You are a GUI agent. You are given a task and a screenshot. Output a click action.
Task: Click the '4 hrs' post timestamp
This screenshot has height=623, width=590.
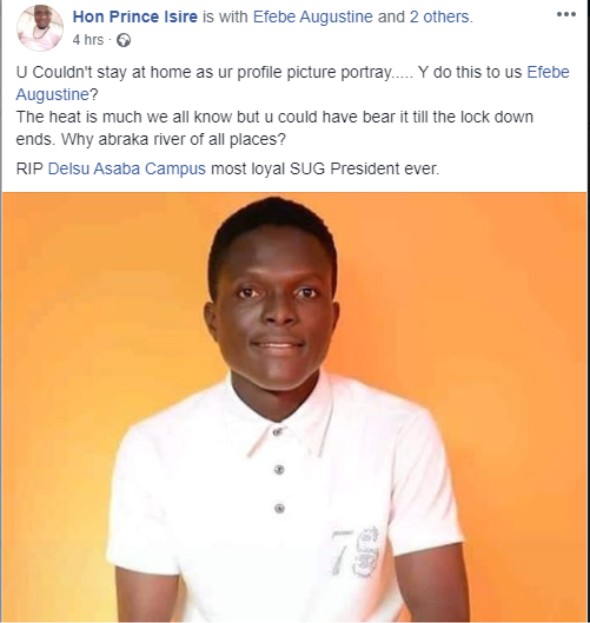(88, 40)
